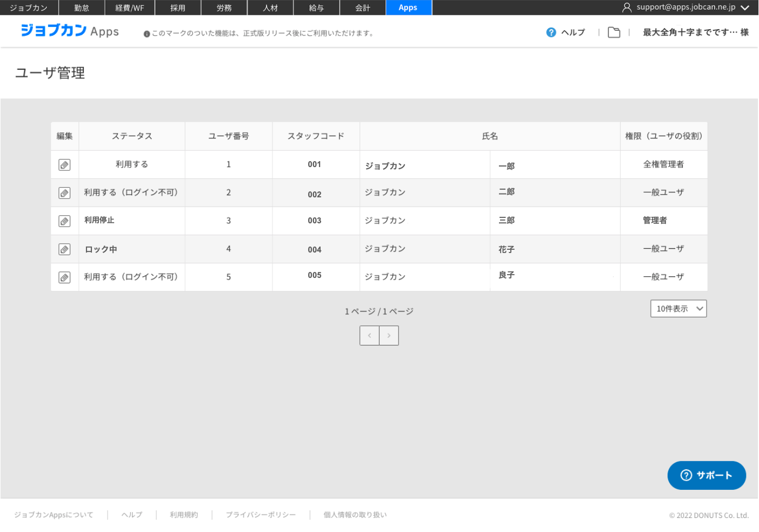Screen dimensions: 759x532
Task: Open edit icon for user 005
Action: coord(64,277)
